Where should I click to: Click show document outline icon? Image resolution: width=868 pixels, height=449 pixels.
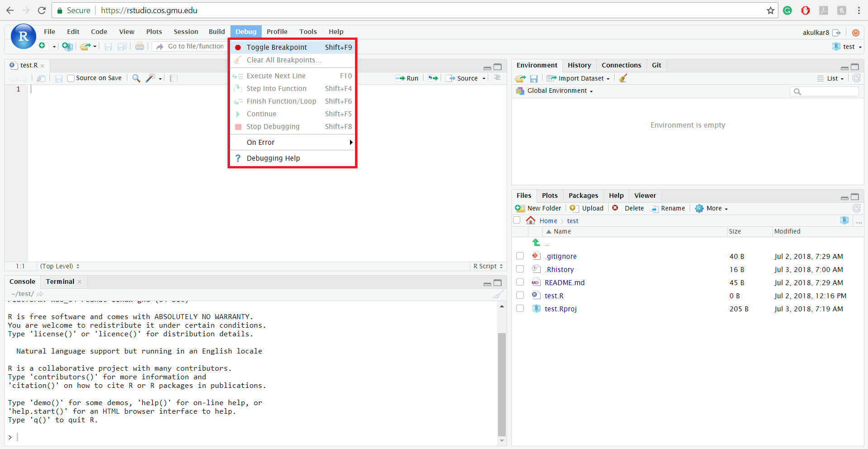tap(497, 78)
